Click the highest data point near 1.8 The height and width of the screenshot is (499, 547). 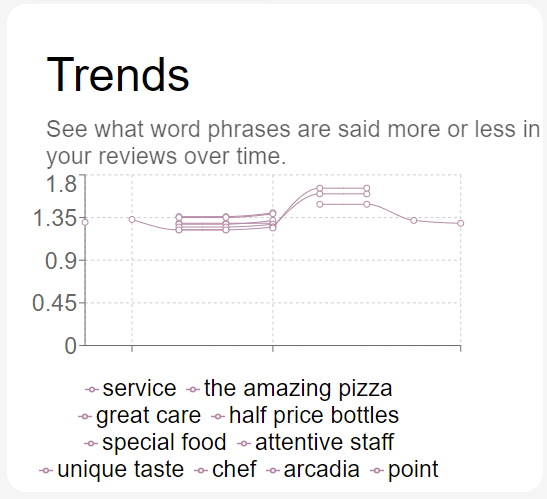pos(320,188)
